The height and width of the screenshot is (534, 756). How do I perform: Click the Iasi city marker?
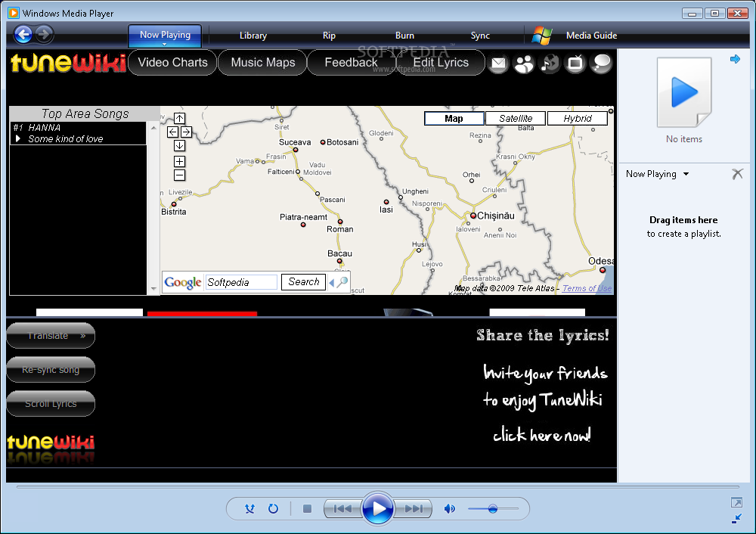click(x=386, y=202)
